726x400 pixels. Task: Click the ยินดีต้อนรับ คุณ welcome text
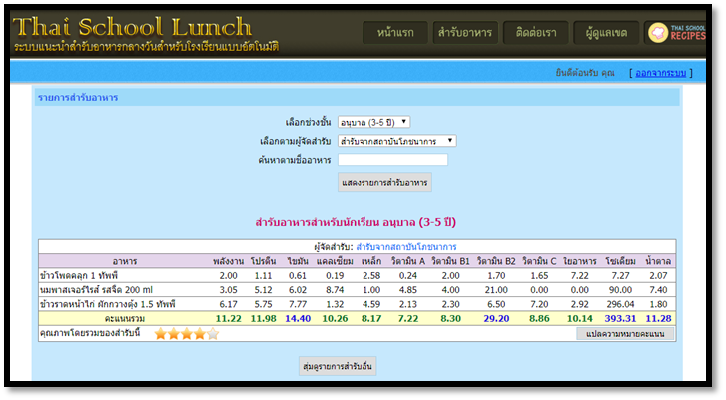(x=585, y=73)
